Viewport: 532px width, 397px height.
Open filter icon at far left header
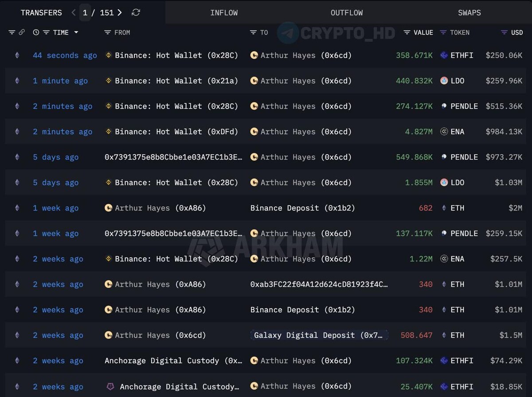pyautogui.click(x=12, y=32)
